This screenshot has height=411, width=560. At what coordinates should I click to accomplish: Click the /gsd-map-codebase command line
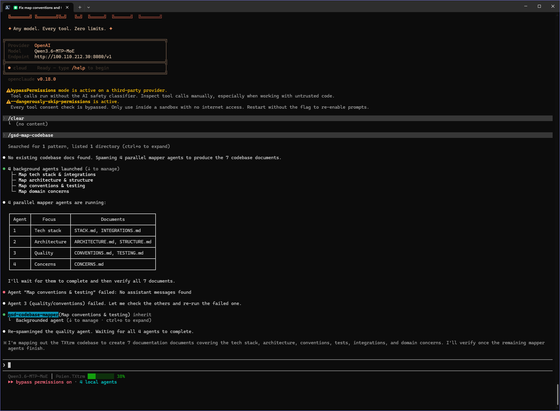pos(30,135)
